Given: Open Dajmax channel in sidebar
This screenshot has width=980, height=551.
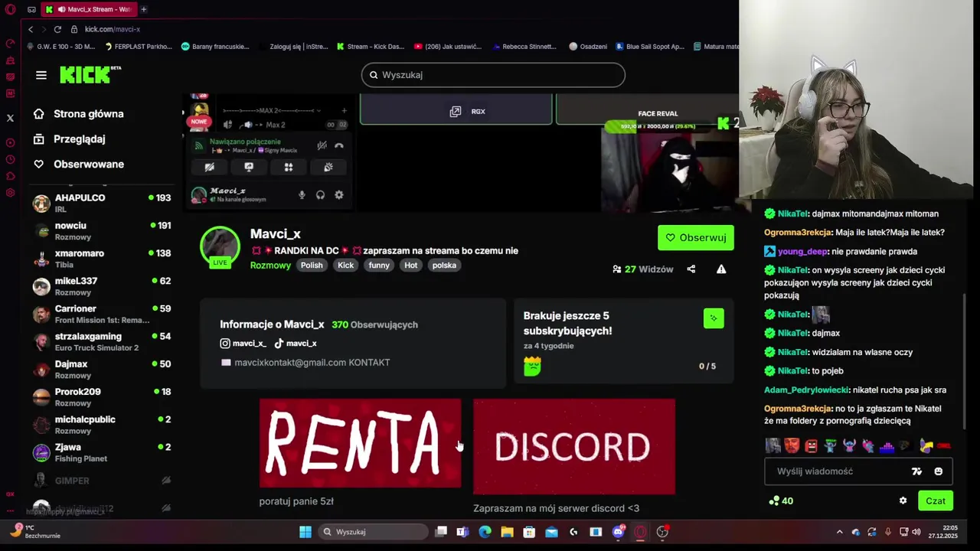Looking at the screenshot, I should 103,369.
